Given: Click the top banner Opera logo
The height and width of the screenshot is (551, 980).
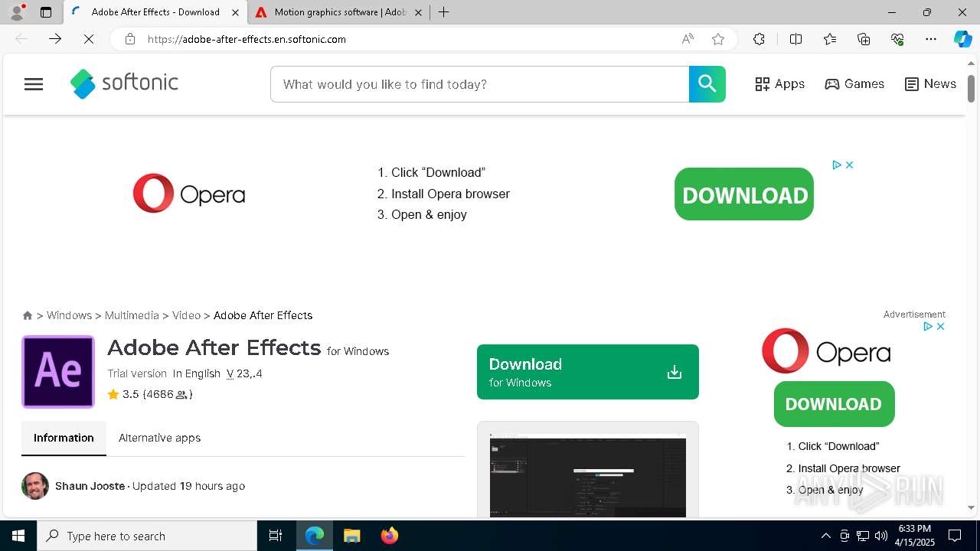Looking at the screenshot, I should click(189, 194).
